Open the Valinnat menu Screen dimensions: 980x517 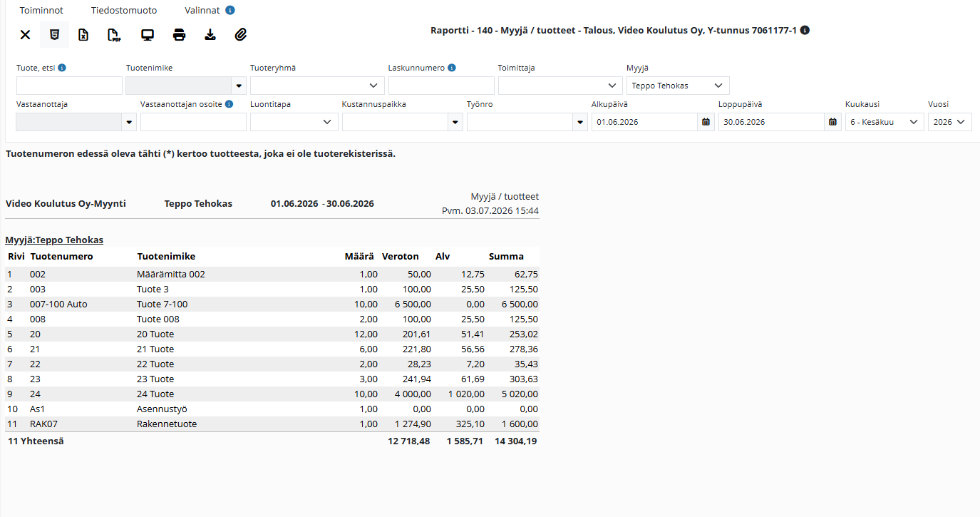(x=202, y=11)
